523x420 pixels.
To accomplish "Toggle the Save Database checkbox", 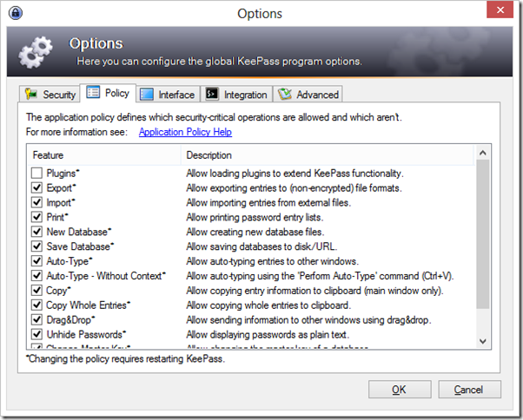I will [36, 246].
